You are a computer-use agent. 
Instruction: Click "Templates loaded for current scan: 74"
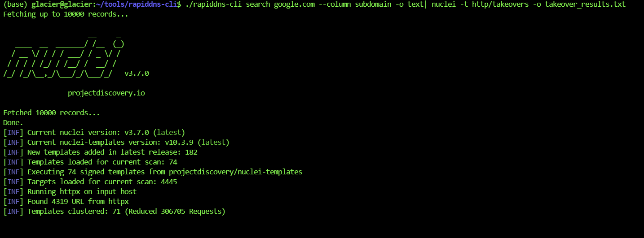[x=102, y=162]
